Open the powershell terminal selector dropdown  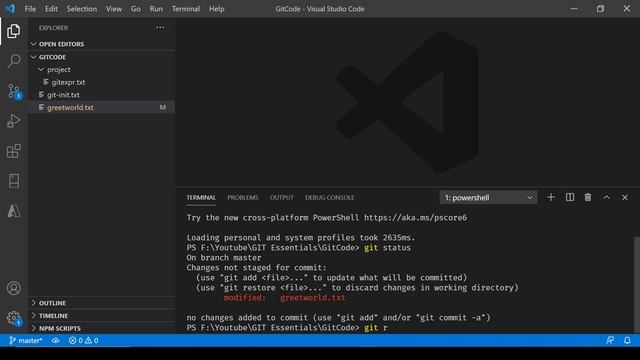point(488,198)
